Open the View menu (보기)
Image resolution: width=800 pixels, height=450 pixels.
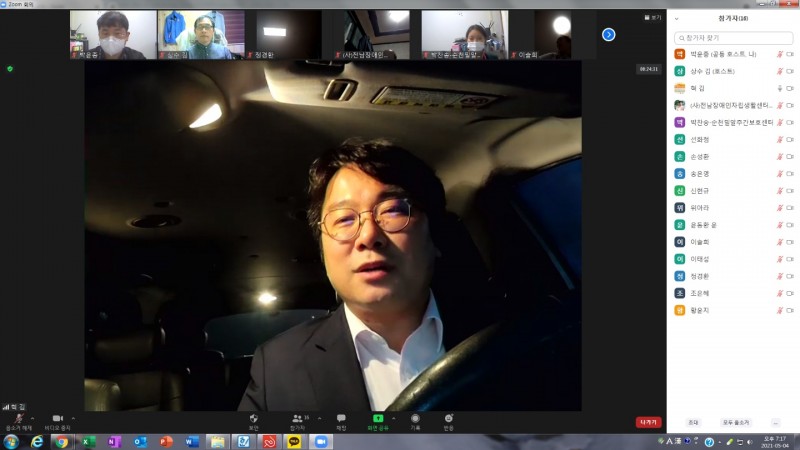coord(653,17)
